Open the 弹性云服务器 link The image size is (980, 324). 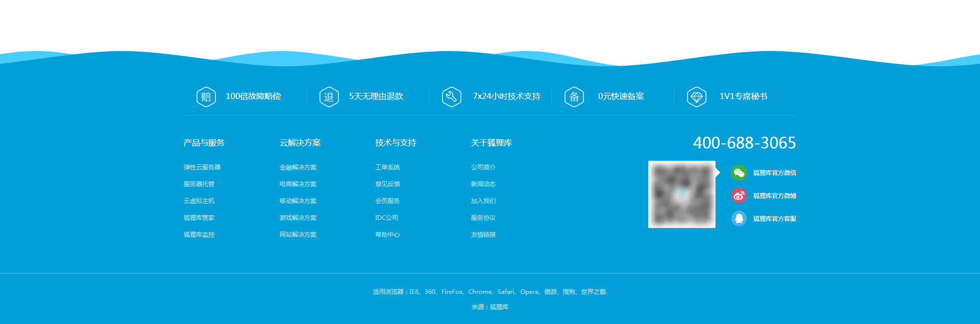202,167
